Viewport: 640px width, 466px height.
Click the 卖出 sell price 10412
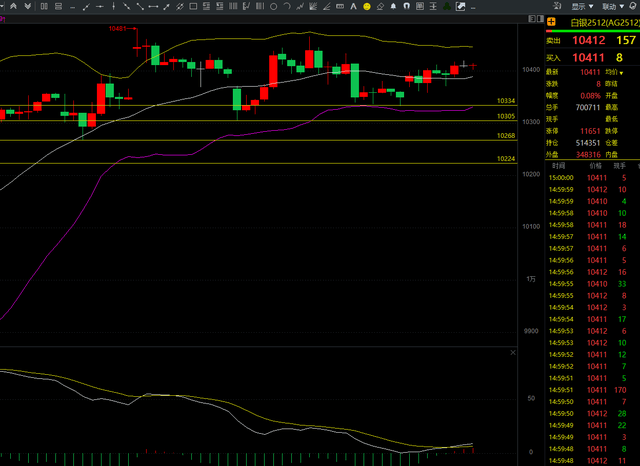588,41
